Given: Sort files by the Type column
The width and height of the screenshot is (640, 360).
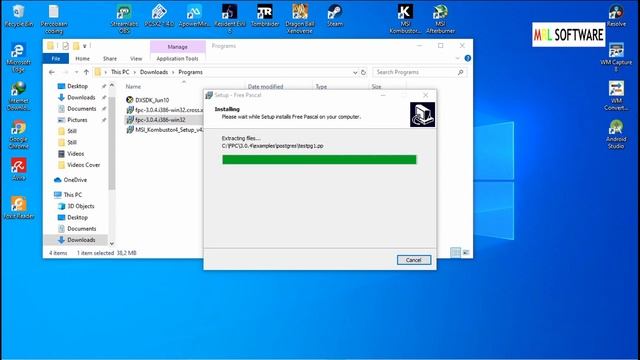Looking at the screenshot, I should coord(321,87).
